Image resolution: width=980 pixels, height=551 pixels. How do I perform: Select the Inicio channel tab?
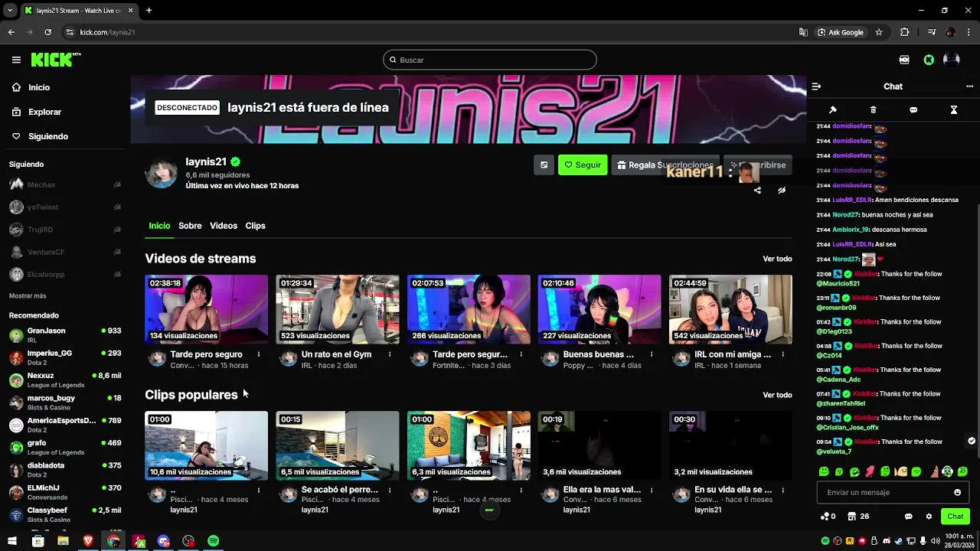coord(159,226)
